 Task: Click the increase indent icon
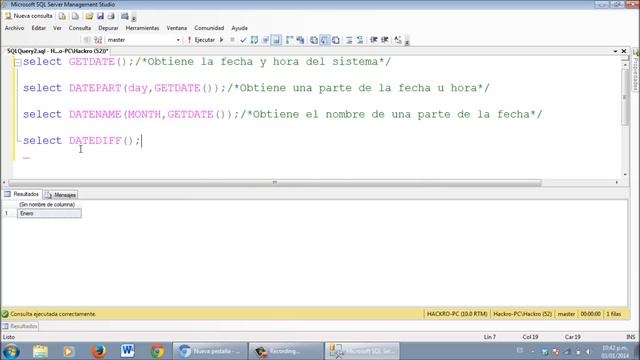click(384, 40)
